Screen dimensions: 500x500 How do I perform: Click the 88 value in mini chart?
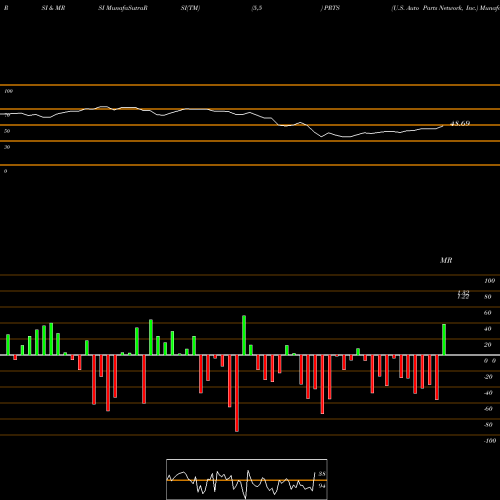coord(322,474)
